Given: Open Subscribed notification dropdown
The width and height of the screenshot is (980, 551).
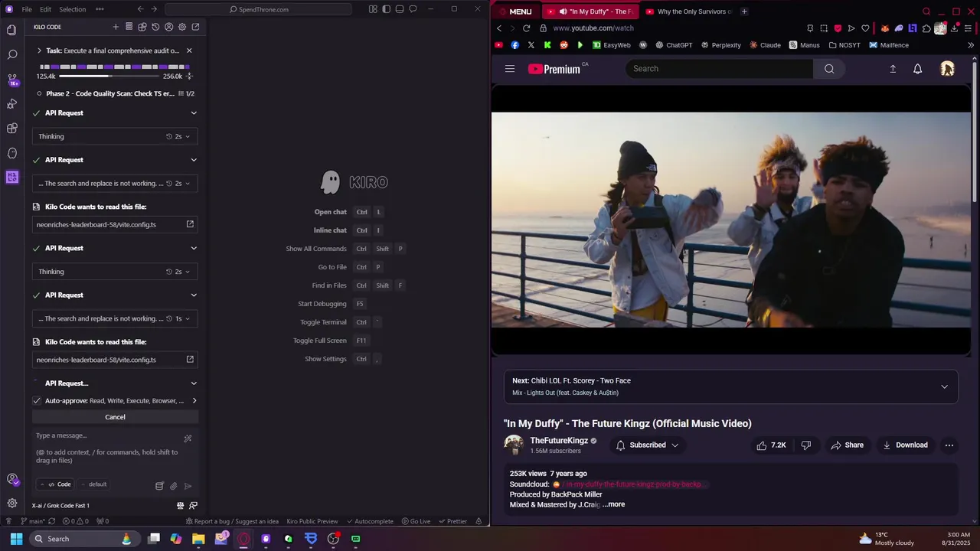Looking at the screenshot, I should 648,445.
